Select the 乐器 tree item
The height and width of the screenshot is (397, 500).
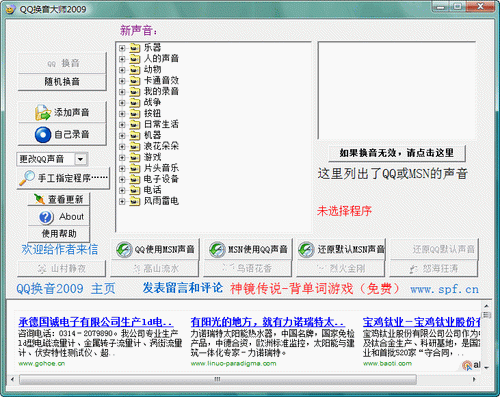[152, 48]
